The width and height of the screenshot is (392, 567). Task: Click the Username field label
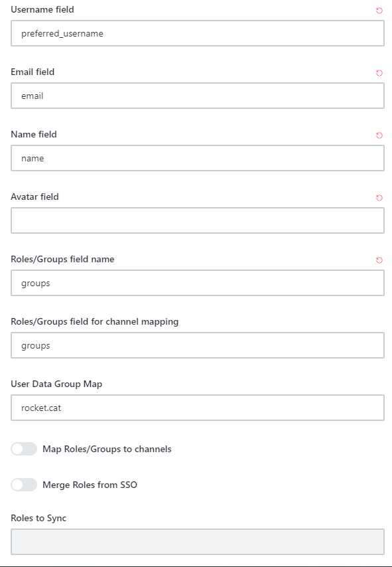click(42, 10)
